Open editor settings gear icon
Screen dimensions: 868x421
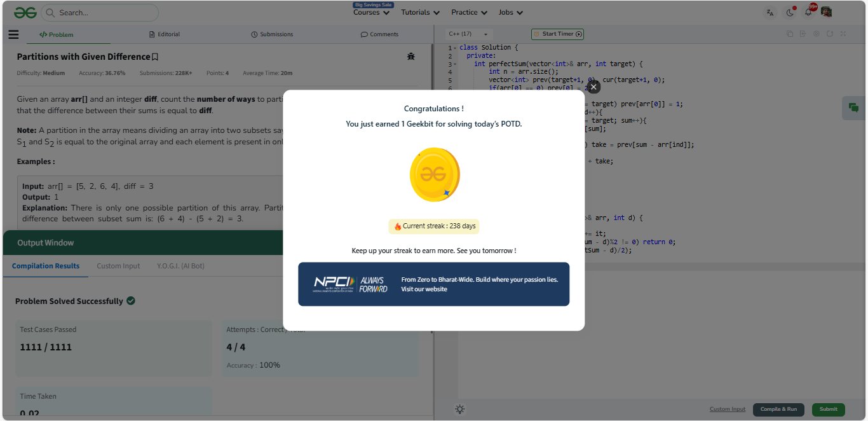pos(817,34)
